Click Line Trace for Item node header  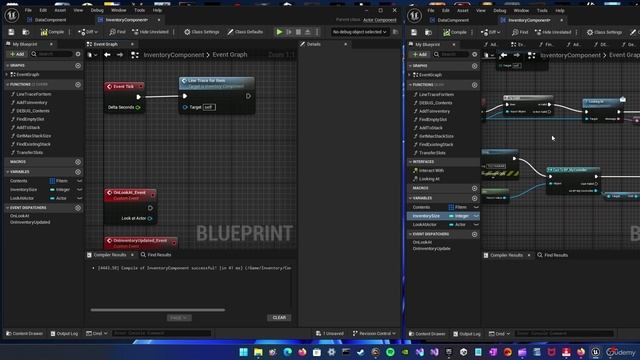(x=216, y=83)
